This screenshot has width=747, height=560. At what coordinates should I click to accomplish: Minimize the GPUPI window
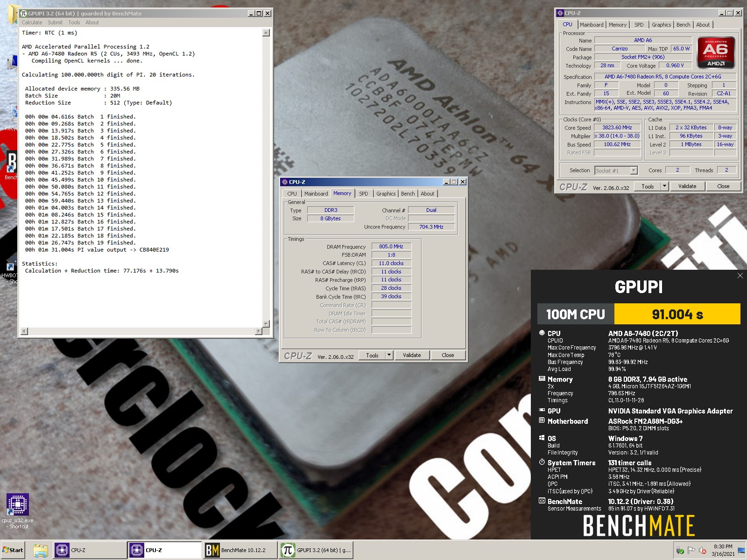coord(251,14)
